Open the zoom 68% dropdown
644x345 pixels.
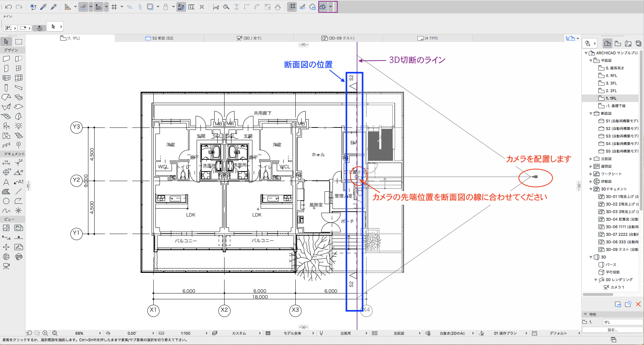pos(100,333)
